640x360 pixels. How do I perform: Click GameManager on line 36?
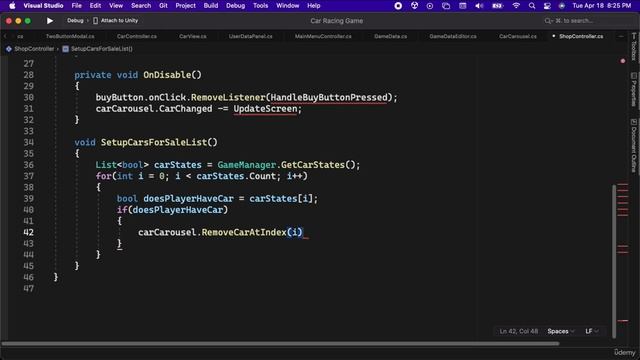pos(247,165)
